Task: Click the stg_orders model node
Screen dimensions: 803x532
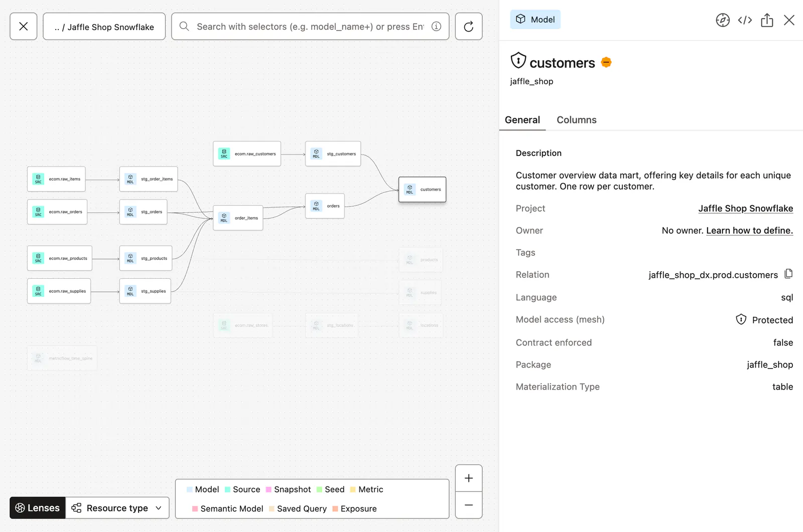Action: pos(144,212)
